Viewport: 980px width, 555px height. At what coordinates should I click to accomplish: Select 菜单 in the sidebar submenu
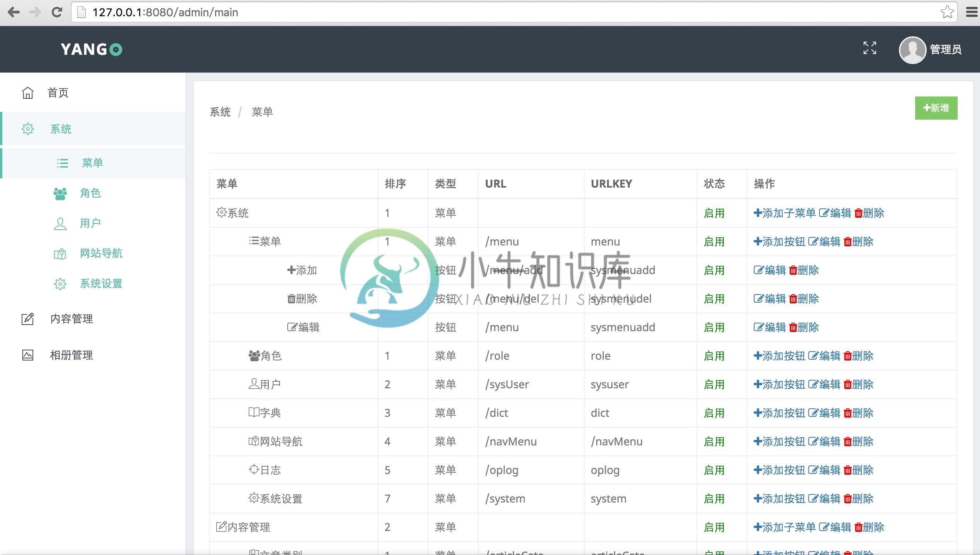pyautogui.click(x=93, y=163)
